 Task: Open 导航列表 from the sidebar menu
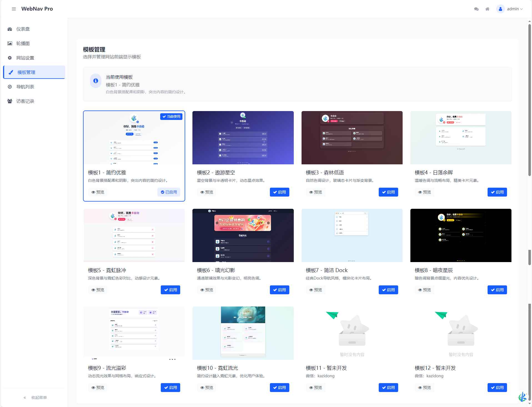click(25, 87)
